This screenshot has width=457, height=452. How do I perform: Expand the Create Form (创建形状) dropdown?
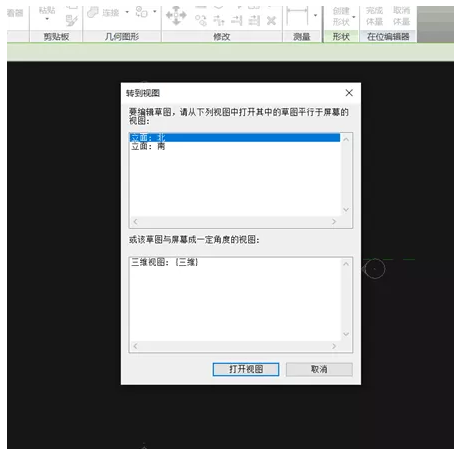click(354, 17)
